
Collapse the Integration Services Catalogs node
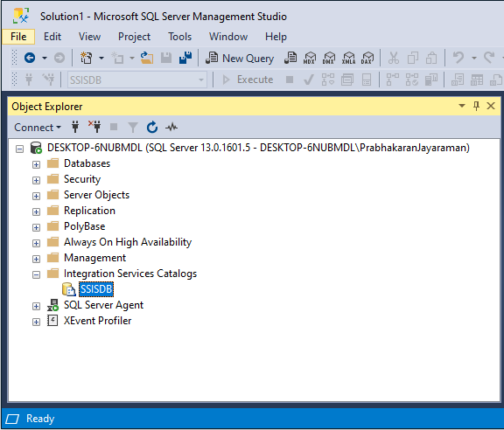pyautogui.click(x=37, y=275)
